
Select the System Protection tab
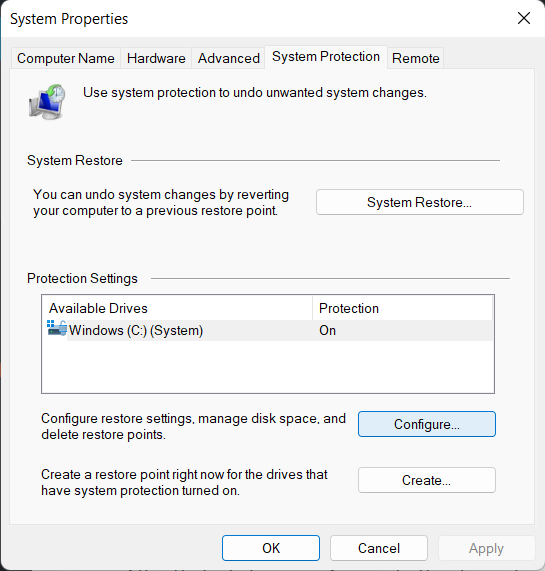[326, 57]
